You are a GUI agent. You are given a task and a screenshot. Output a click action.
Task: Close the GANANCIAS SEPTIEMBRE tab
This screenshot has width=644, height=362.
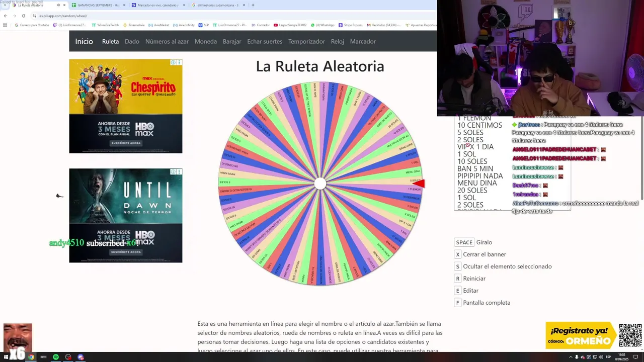pyautogui.click(x=124, y=5)
